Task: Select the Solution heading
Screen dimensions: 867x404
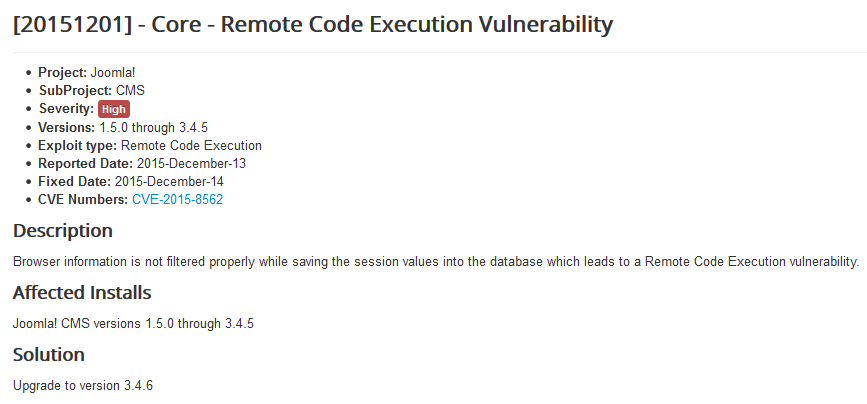Action: coord(49,355)
